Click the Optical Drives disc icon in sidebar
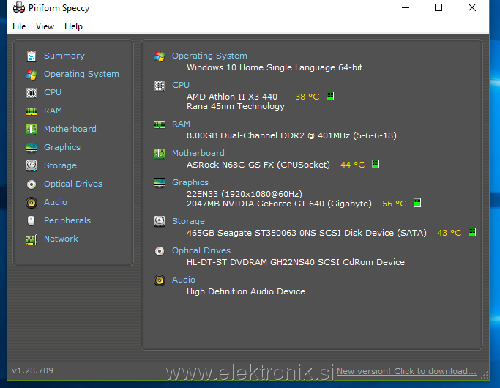Screen dimensions: 500x388 31,184
